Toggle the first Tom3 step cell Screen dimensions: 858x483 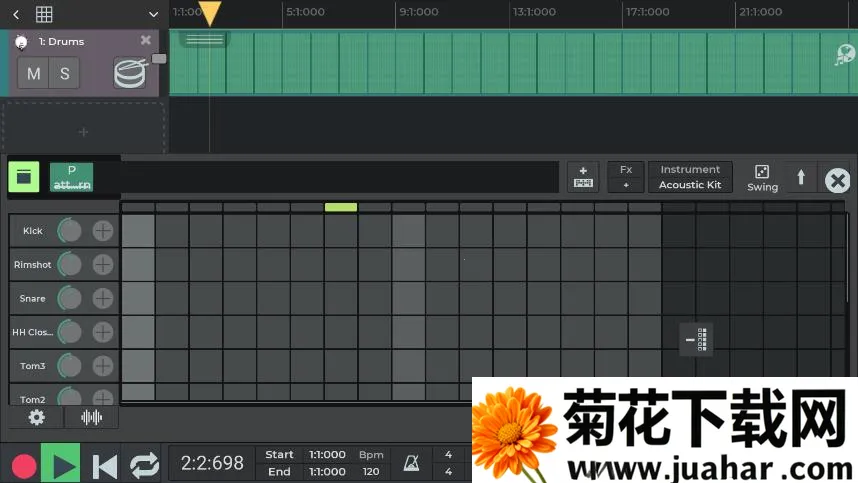coord(138,366)
